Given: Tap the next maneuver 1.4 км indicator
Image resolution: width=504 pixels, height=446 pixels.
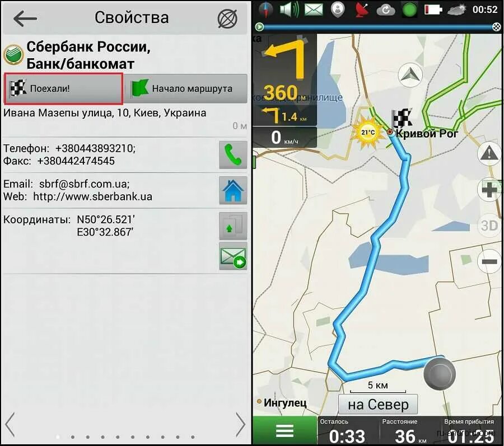Looking at the screenshot, I should (x=284, y=116).
